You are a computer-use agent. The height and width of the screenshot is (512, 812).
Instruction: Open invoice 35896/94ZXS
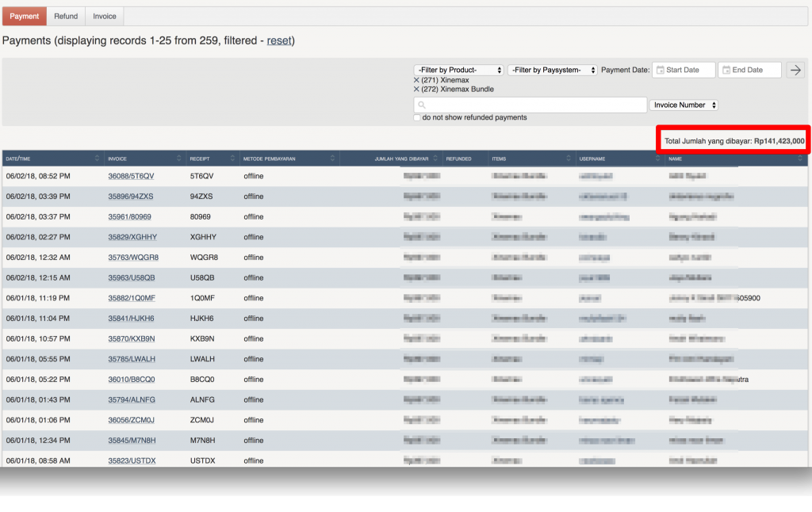click(131, 197)
